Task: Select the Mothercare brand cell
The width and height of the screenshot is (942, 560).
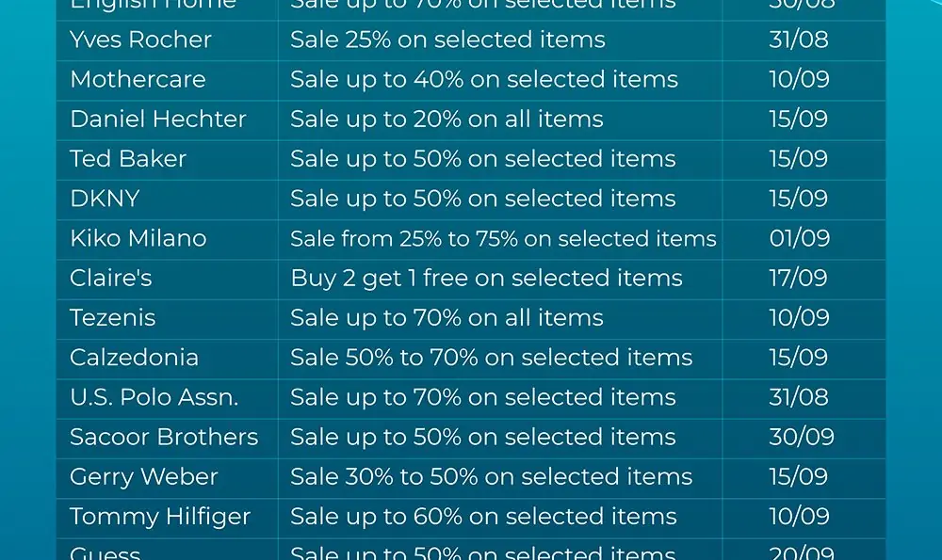Action: (x=138, y=79)
